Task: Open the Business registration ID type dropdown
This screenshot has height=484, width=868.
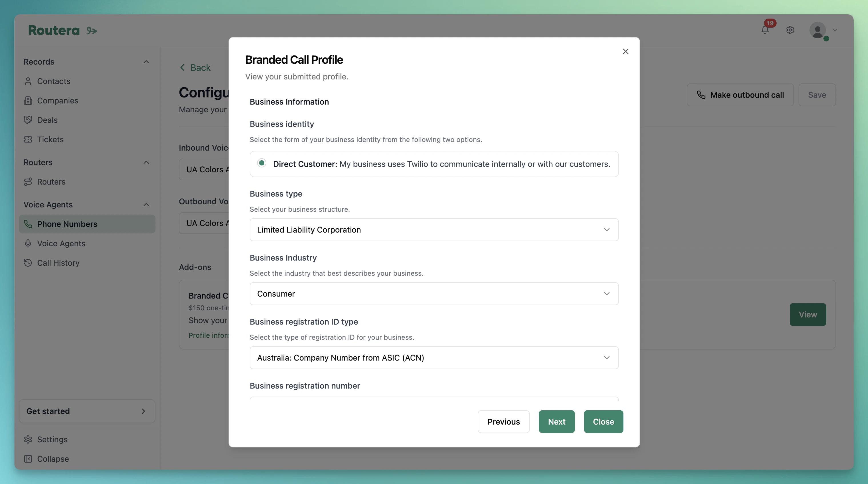Action: tap(434, 358)
